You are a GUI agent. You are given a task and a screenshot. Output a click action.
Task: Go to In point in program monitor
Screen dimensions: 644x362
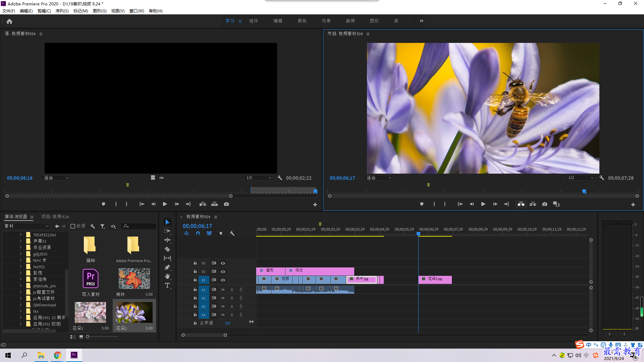click(x=460, y=204)
